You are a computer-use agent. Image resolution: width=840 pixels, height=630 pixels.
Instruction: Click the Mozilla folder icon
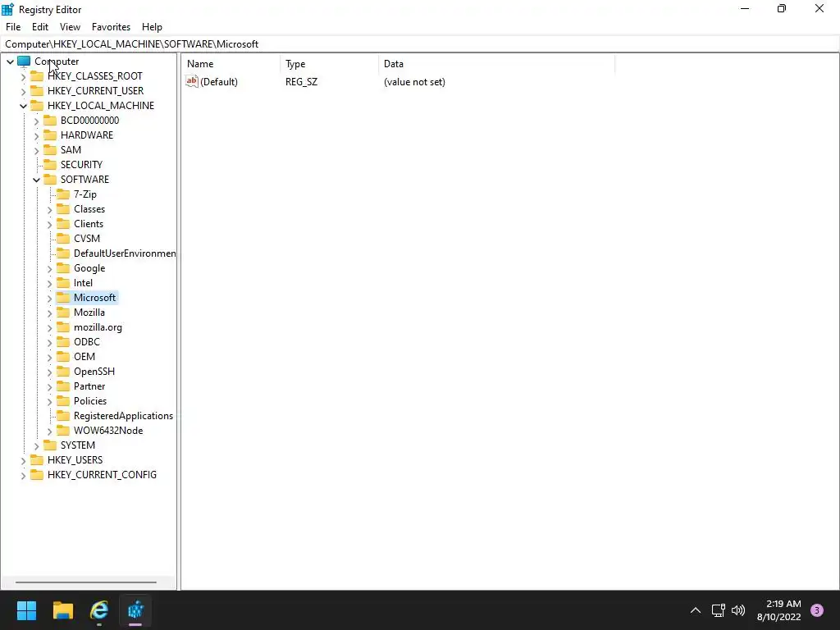pyautogui.click(x=63, y=313)
